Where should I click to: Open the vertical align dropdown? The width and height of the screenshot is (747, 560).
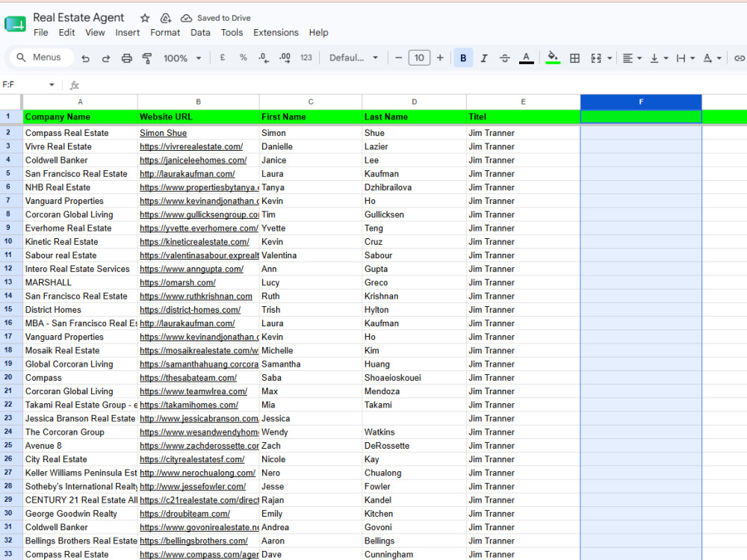pos(660,58)
